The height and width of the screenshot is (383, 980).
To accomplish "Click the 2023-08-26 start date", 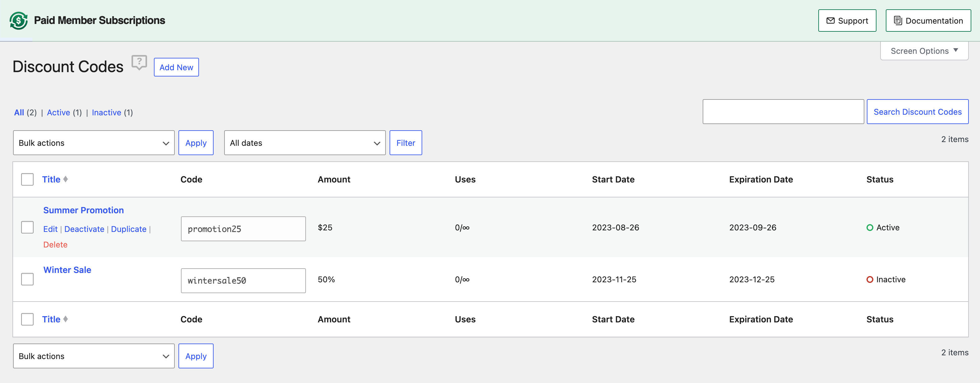I will 615,228.
